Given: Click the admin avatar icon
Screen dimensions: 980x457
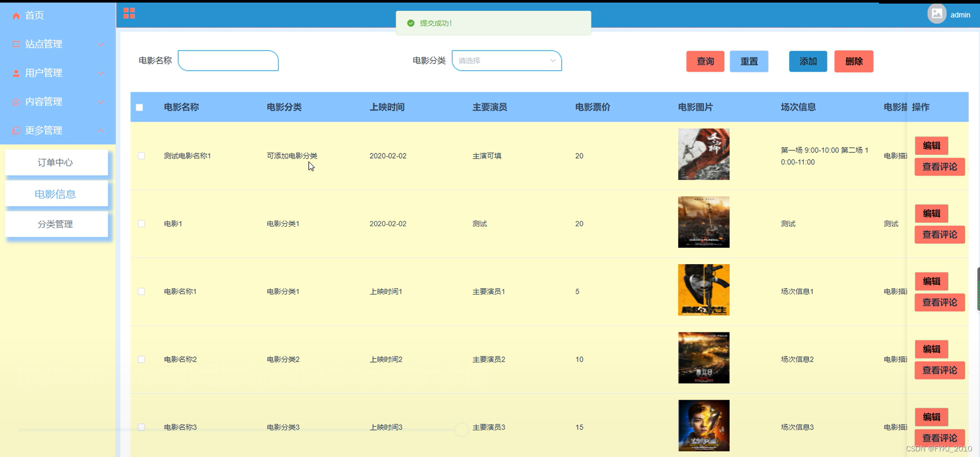Looking at the screenshot, I should pos(937,14).
